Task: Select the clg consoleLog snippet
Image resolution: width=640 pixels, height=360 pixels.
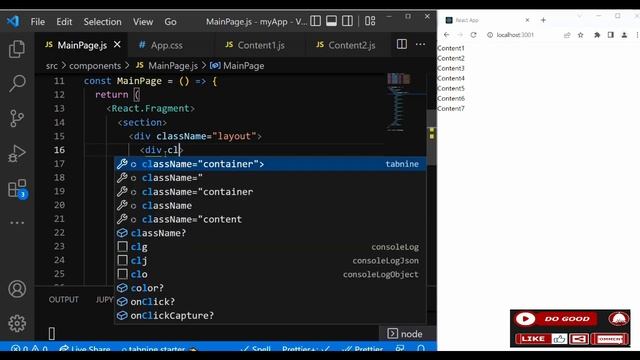Action: [x=270, y=247]
